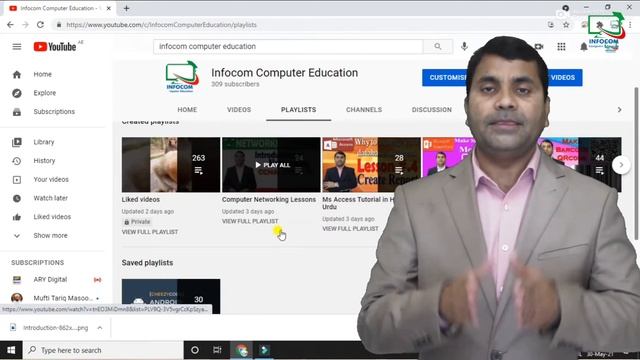Switch to the DISCUSSION tab
The height and width of the screenshot is (360, 640).
point(431,109)
